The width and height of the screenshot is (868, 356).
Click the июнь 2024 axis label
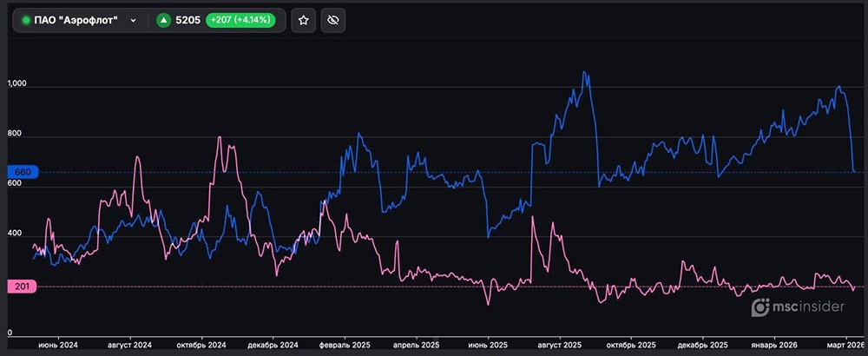point(56,345)
